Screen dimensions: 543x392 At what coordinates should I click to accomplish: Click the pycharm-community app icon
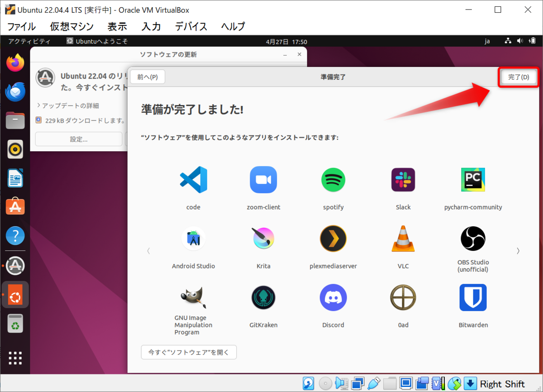coord(473,180)
